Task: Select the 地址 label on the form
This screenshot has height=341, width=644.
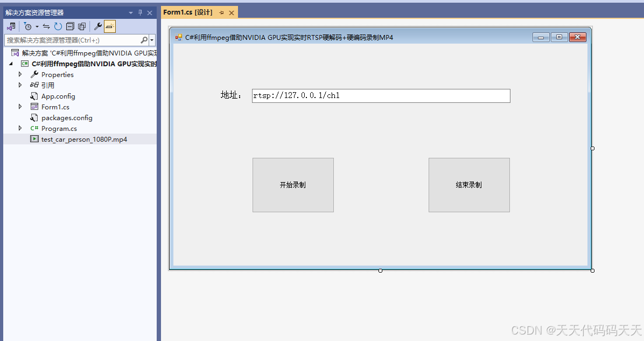Action: tap(231, 95)
